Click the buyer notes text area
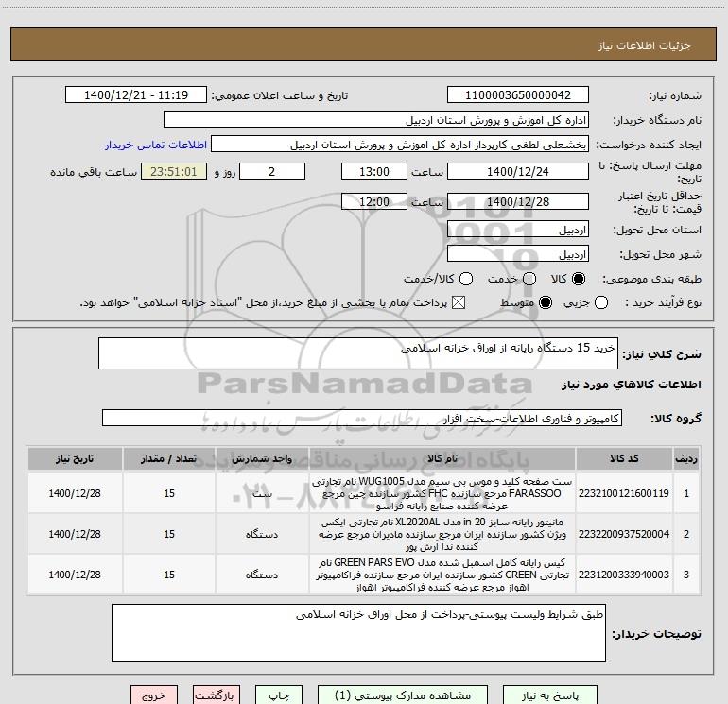Screen dimensions: 728x704 coord(358,633)
